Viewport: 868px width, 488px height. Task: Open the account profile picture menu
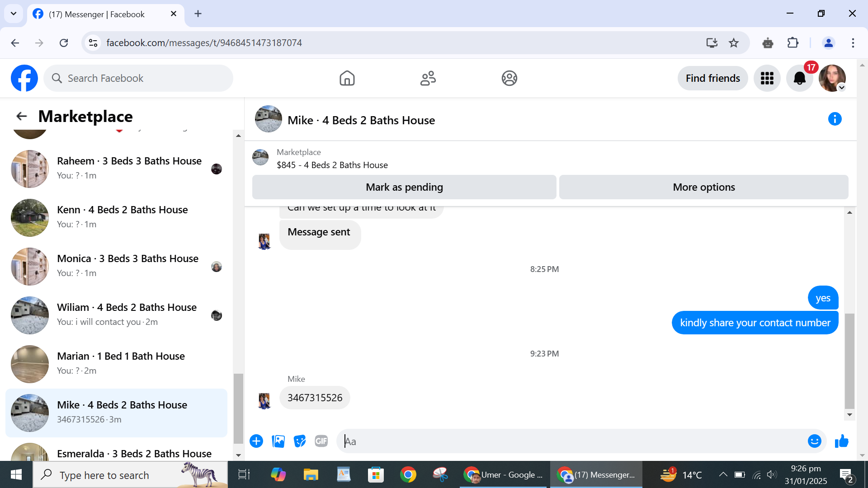(832, 78)
